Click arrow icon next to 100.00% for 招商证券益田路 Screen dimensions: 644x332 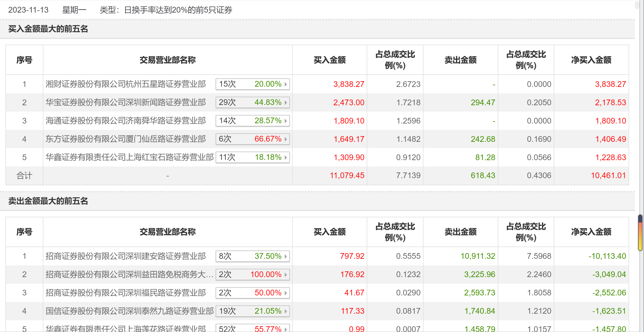pos(286,275)
